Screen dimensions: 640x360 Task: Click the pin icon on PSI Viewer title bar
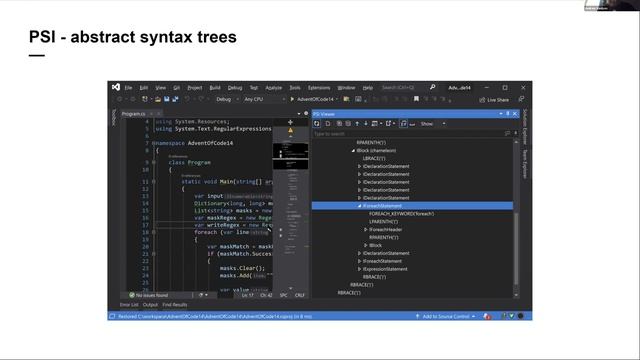tap(508, 114)
